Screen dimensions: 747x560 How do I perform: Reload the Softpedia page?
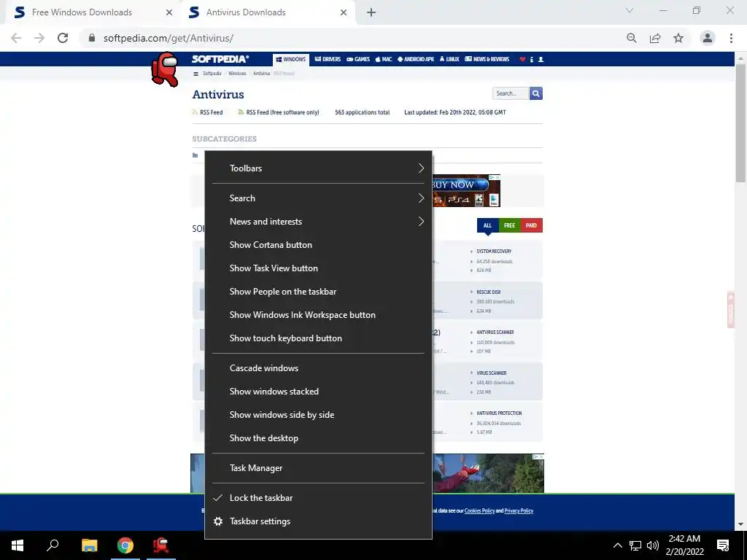pos(63,38)
